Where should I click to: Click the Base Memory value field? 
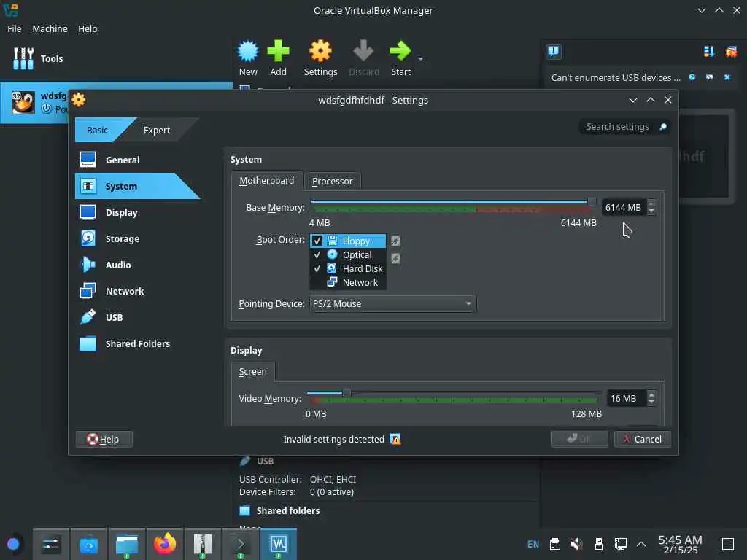[624, 208]
